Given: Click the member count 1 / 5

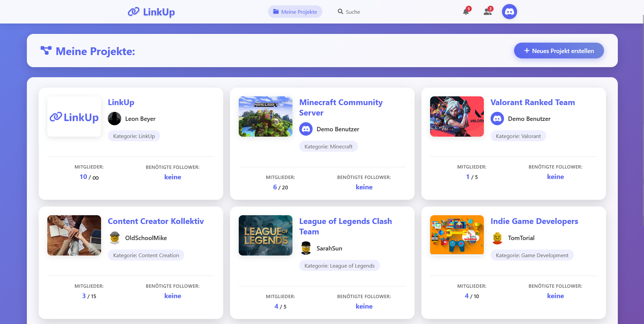Looking at the screenshot, I should 472,177.
